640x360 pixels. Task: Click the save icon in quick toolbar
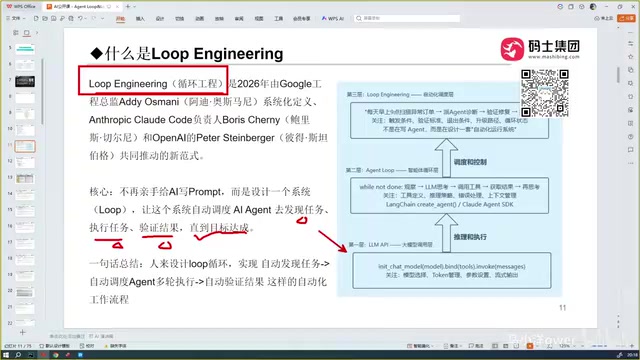click(x=53, y=18)
